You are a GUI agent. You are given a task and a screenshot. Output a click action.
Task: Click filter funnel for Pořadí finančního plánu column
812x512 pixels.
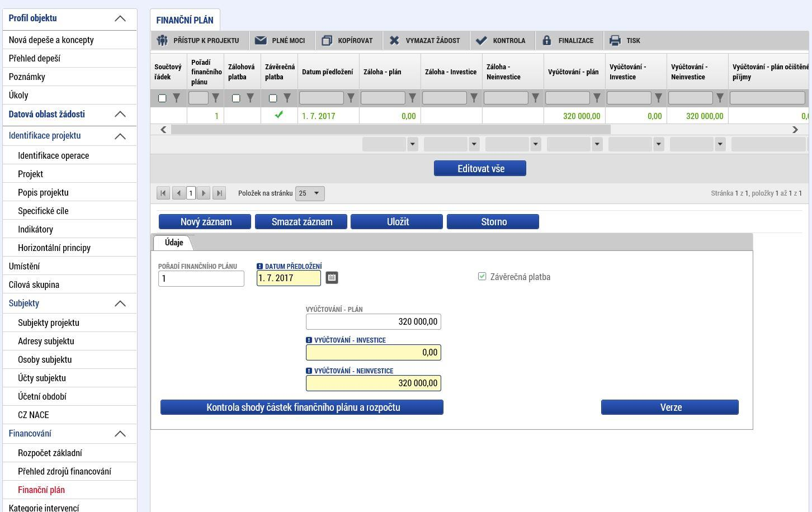(215, 98)
